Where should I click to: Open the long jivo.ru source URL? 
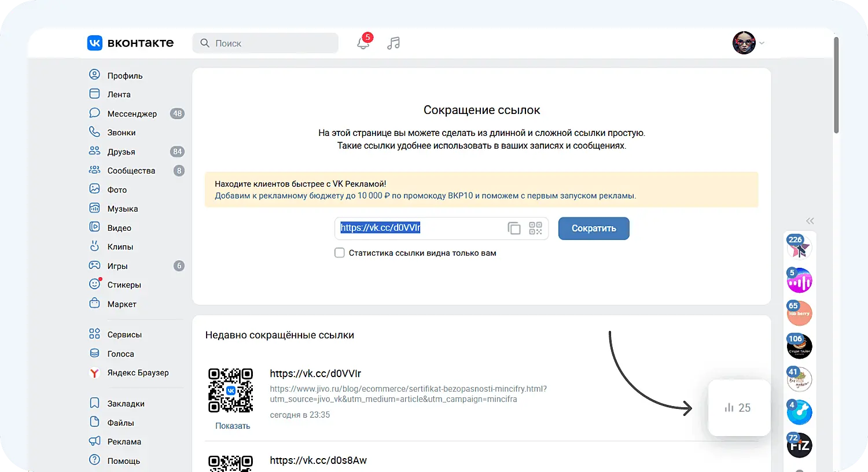(408, 394)
